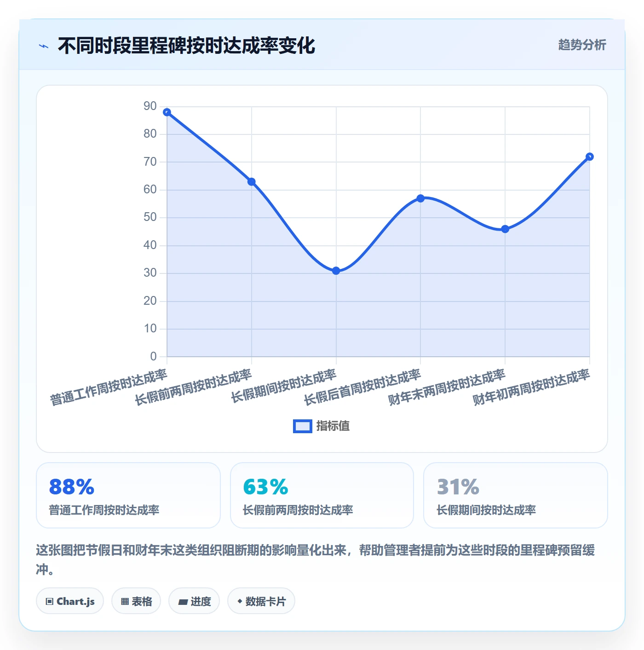Click the 长假后首周按时达成率 x-axis label
This screenshot has height=650, width=644.
pos(362,387)
